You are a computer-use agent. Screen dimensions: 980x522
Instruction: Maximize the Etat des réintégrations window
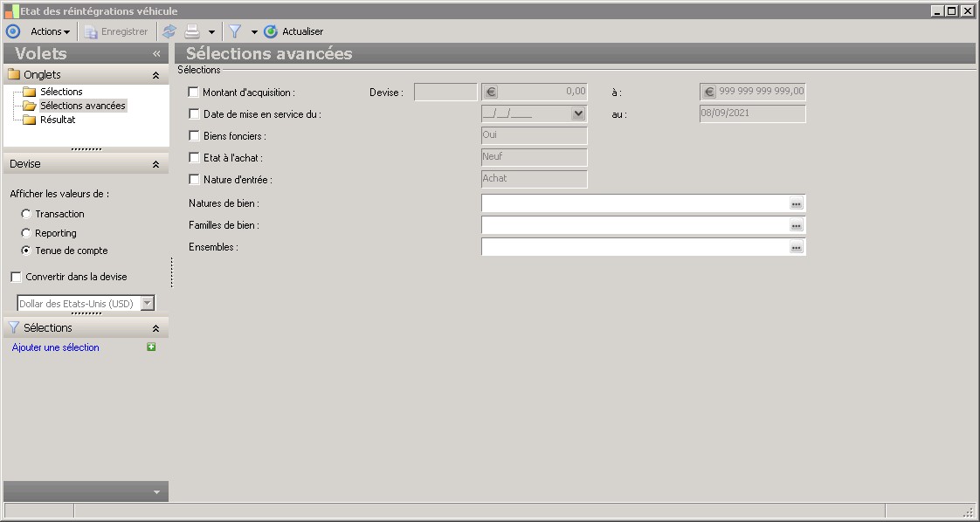[951, 10]
